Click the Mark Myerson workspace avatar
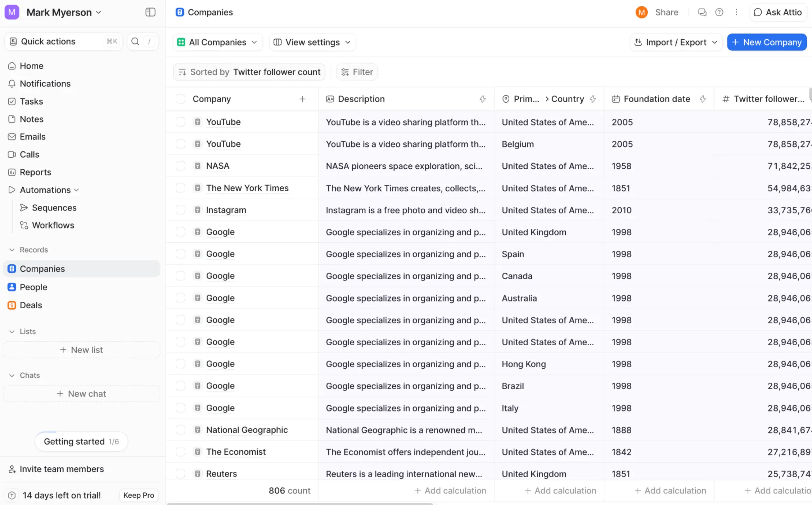Image resolution: width=812 pixels, height=505 pixels. (12, 12)
